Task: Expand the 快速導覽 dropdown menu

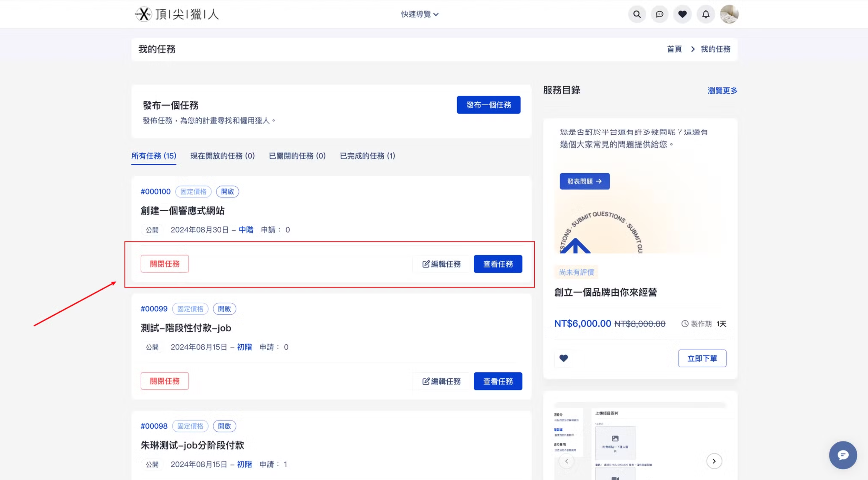Action: pyautogui.click(x=419, y=14)
